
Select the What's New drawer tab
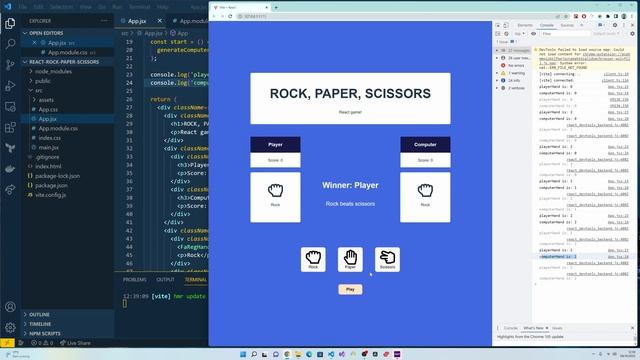coord(533,328)
